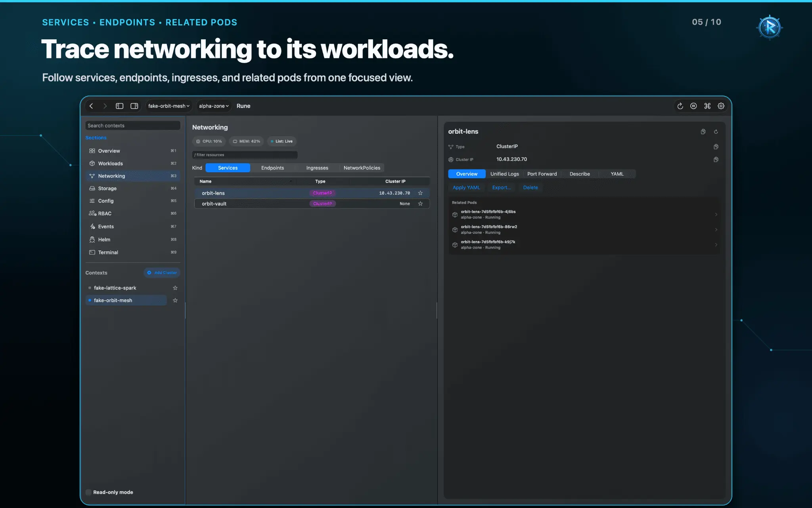812x508 pixels.
Task: Open the alpha-zone namespace dropdown
Action: (x=214, y=106)
